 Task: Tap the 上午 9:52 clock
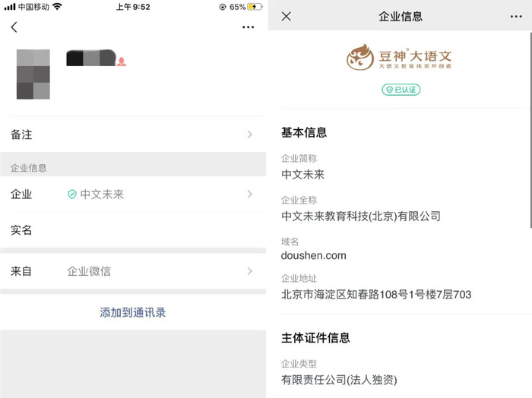click(133, 7)
